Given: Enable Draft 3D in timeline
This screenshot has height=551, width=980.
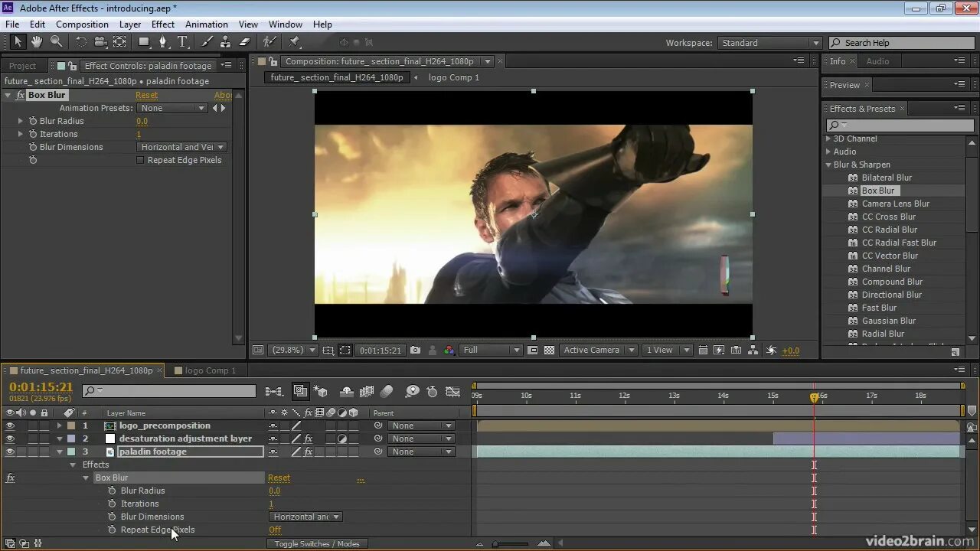Looking at the screenshot, I should tap(321, 391).
